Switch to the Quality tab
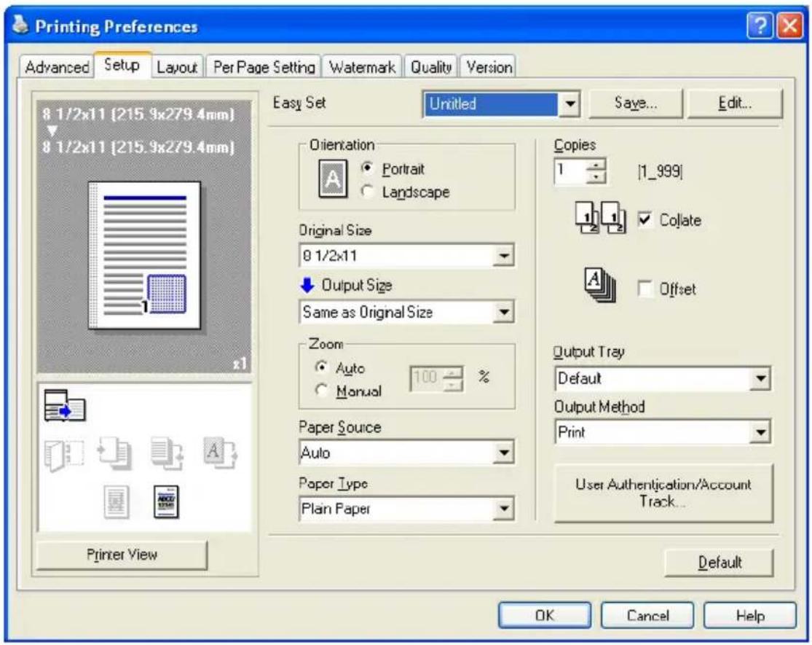The image size is (812, 645). click(431, 67)
